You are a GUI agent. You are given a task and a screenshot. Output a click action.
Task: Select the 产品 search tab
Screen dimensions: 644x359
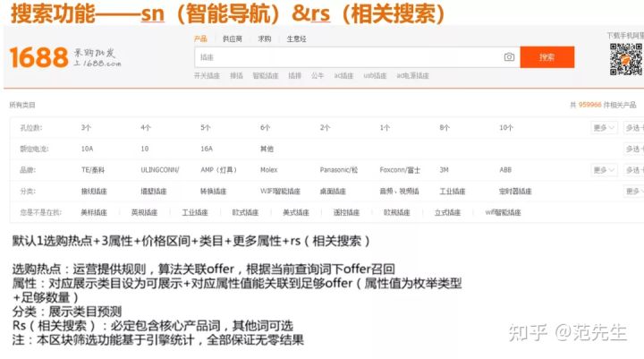point(200,38)
